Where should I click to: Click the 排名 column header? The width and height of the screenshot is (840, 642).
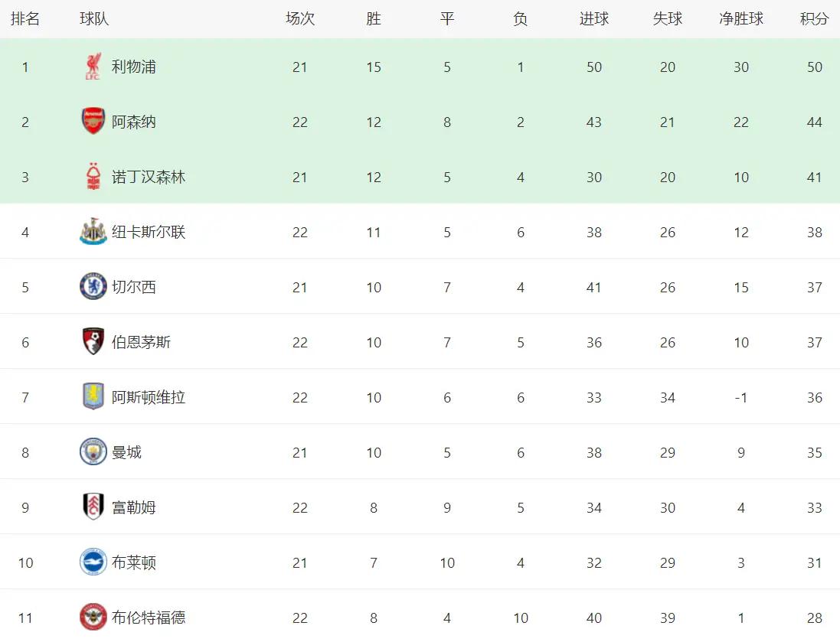coord(25,19)
